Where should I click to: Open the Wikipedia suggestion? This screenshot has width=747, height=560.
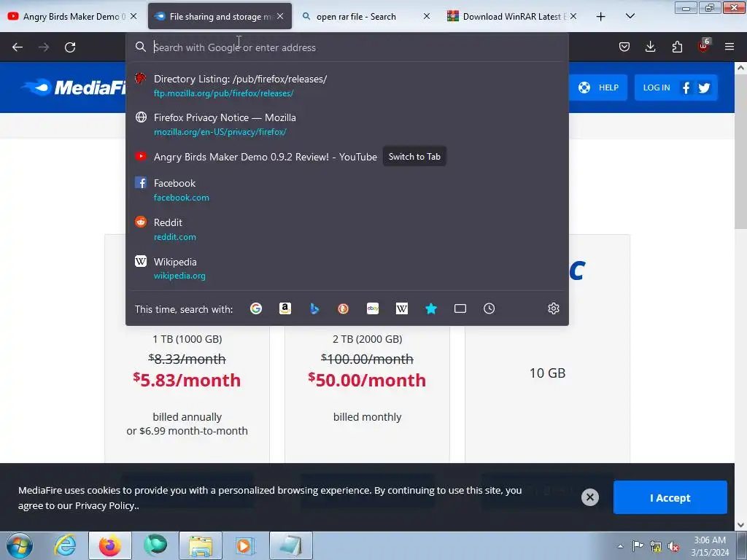click(x=347, y=268)
